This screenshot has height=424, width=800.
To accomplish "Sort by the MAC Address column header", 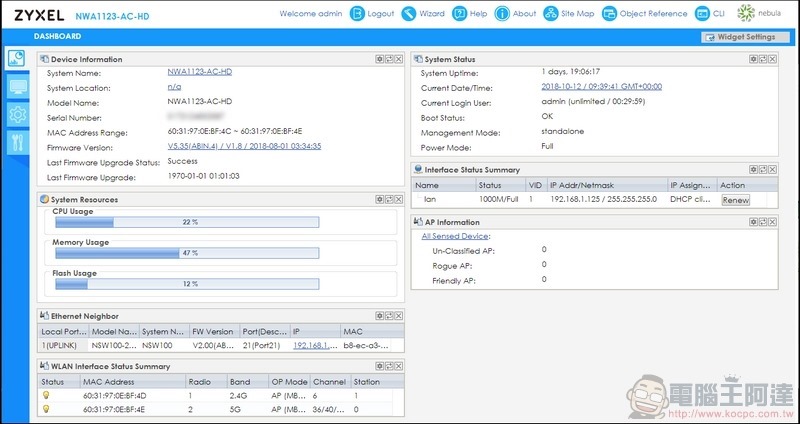I will [x=107, y=380].
